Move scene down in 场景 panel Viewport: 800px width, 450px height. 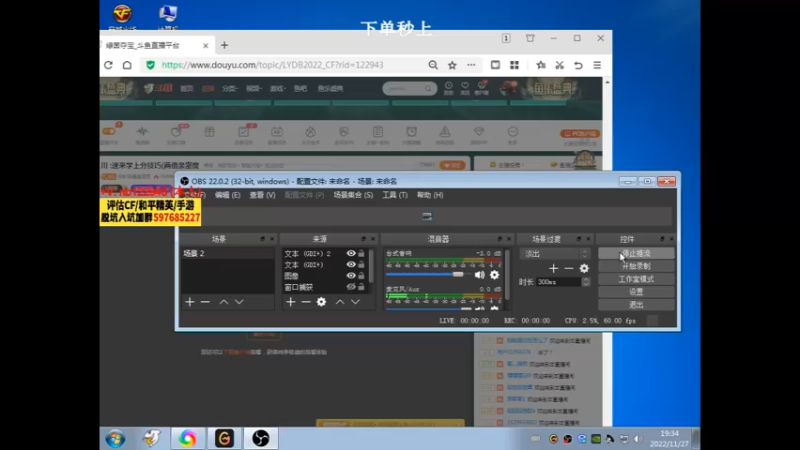pyautogui.click(x=239, y=302)
